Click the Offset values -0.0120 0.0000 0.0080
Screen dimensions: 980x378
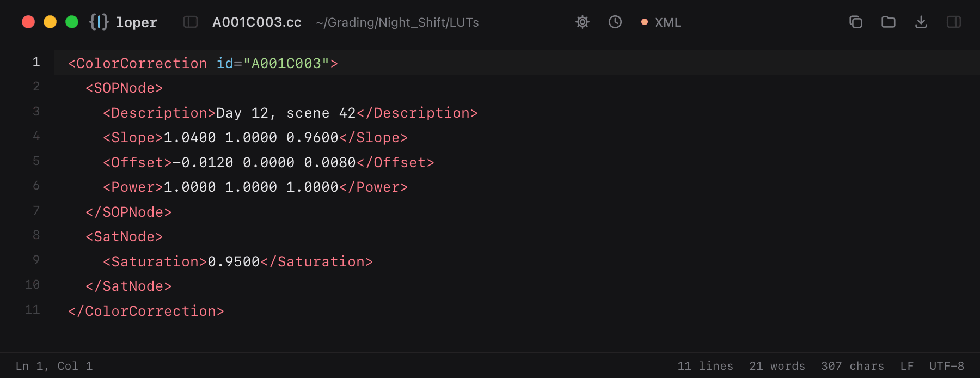point(264,162)
